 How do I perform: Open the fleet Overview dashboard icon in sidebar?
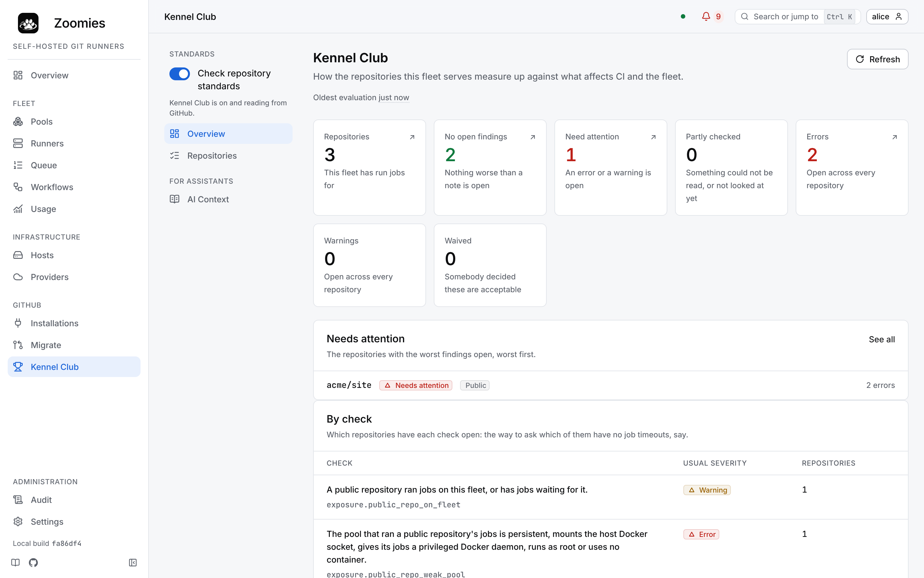click(x=18, y=75)
